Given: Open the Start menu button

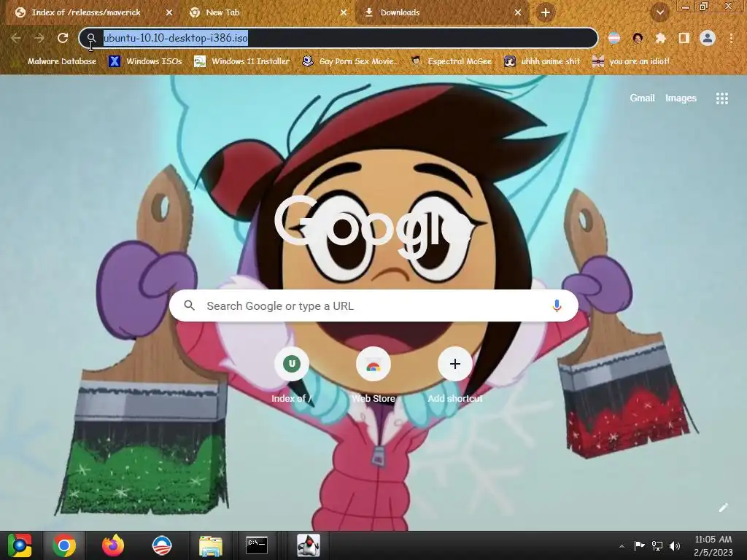Looking at the screenshot, I should pyautogui.click(x=20, y=545).
